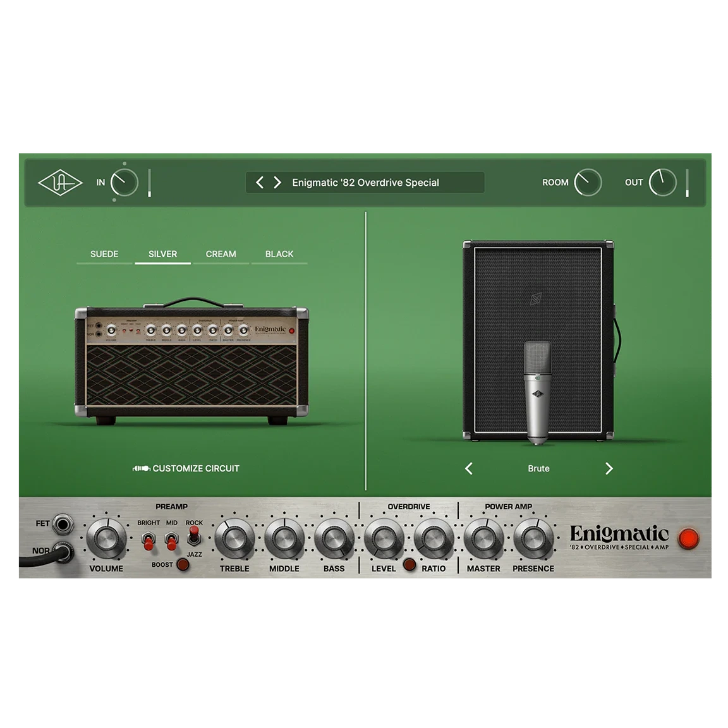Select the CREAM amp tab
Image resolution: width=728 pixels, height=728 pixels.
[x=221, y=255]
